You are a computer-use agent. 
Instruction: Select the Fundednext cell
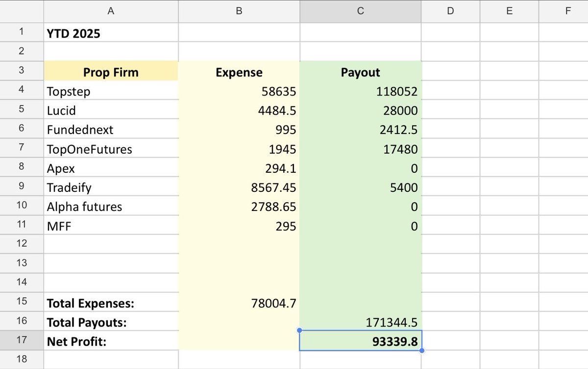(111, 129)
